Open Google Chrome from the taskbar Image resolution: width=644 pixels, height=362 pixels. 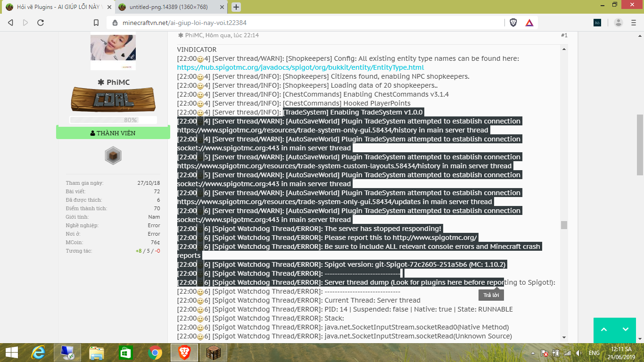tap(155, 353)
